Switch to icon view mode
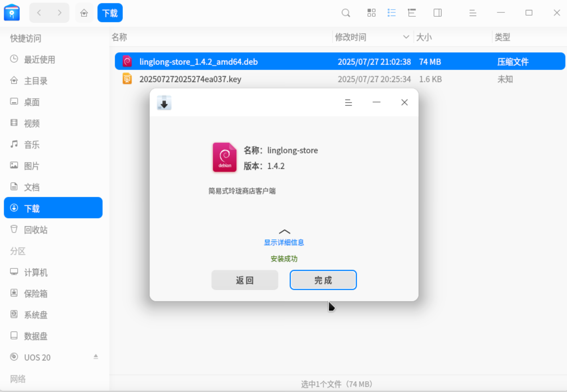567x392 pixels. [371, 13]
